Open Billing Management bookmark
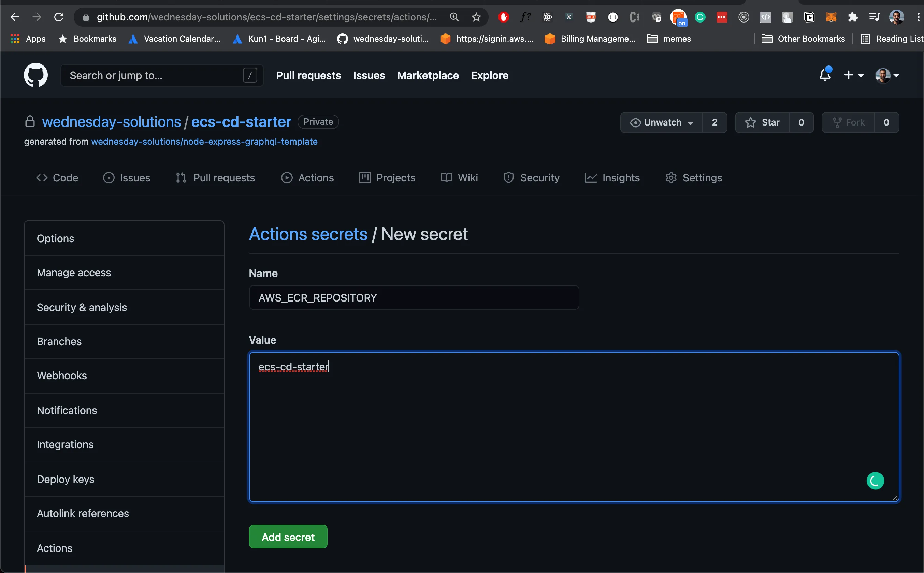This screenshot has height=573, width=924. (590, 39)
